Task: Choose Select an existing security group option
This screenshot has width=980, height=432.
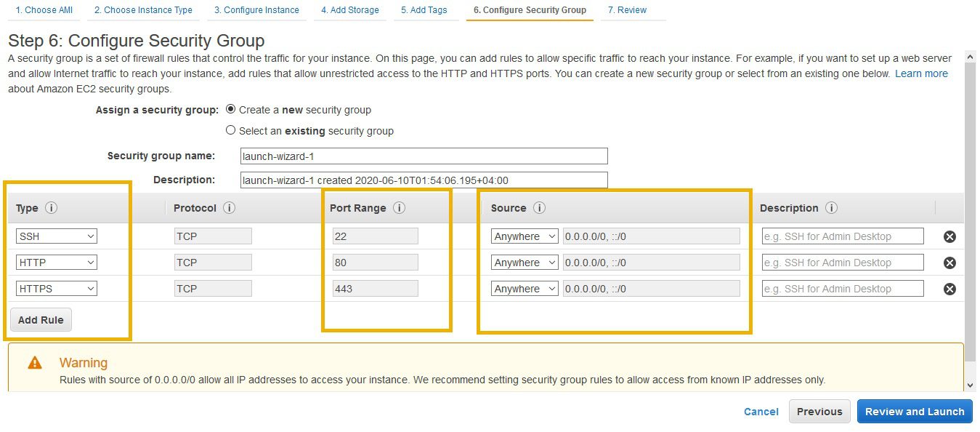Action: pyautogui.click(x=231, y=131)
